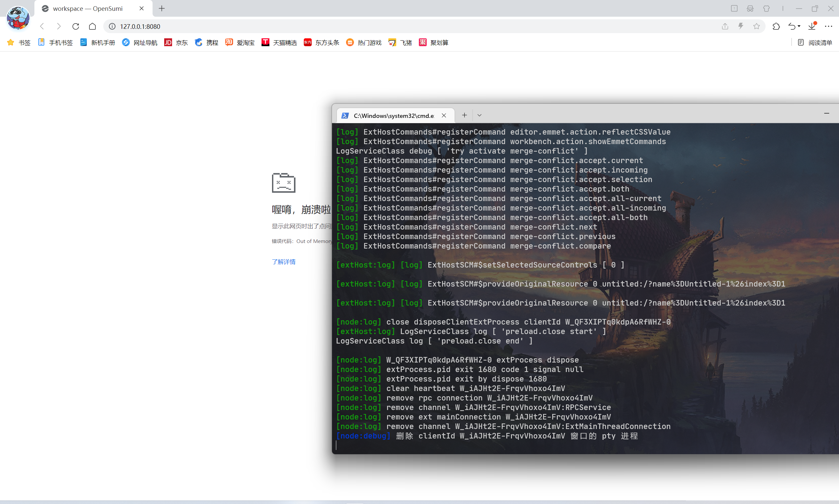Click the site info icon in address bar
Image resolution: width=839 pixels, height=504 pixels.
[x=112, y=27]
